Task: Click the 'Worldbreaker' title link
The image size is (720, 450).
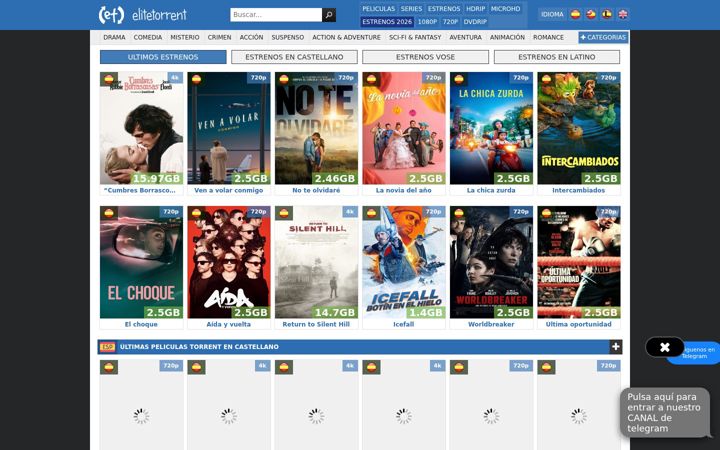Action: coord(491,324)
